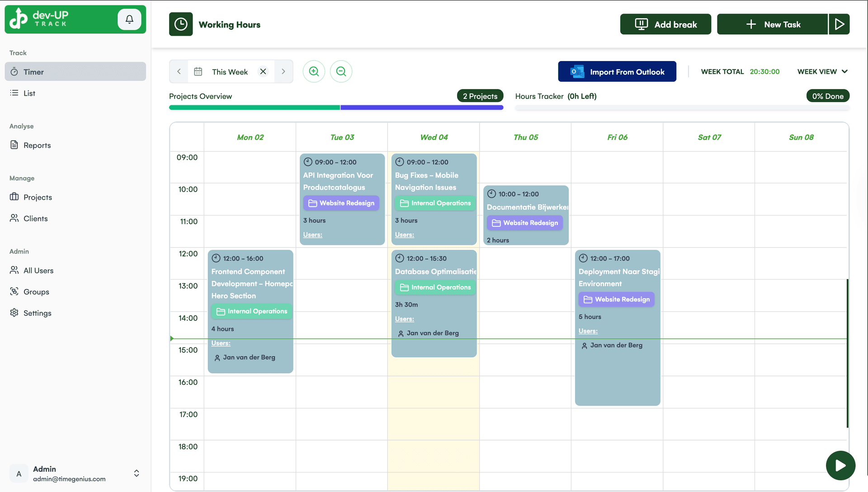Viewport: 868px width, 492px height.
Task: Open the Clients section
Action: (35, 218)
